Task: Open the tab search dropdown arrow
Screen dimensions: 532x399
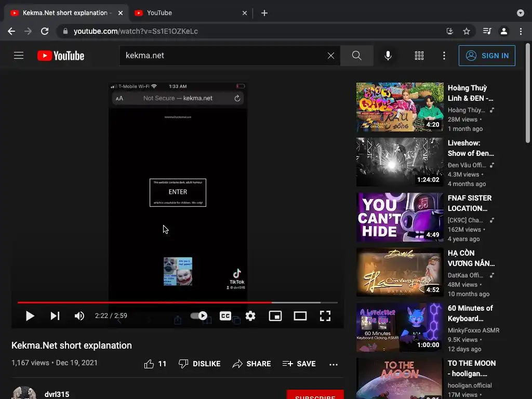Action: pos(521,13)
